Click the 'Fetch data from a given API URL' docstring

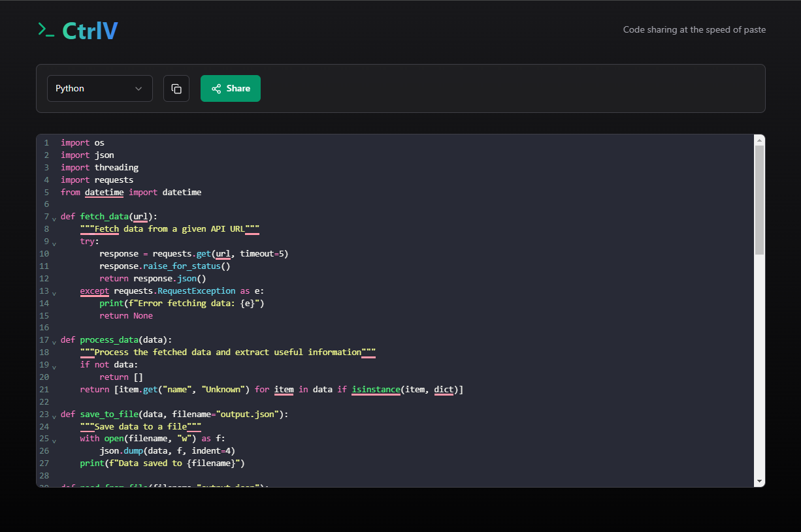click(x=170, y=229)
